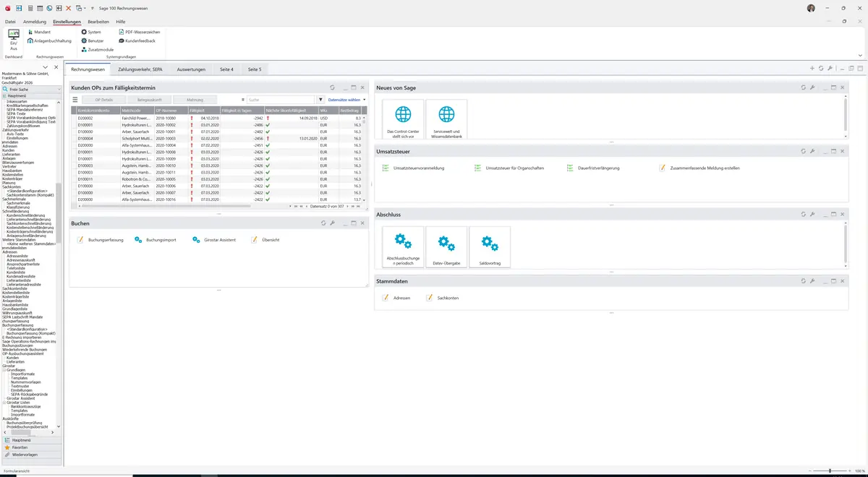The image size is (868, 477).
Task: Open Zusatzmodule in the ribbon
Action: (98, 50)
